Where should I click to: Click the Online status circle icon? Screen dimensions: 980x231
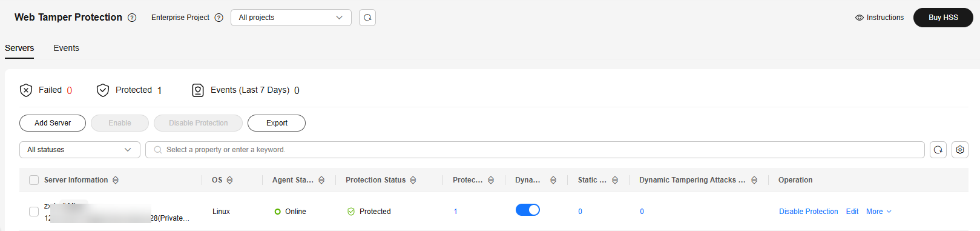click(278, 212)
